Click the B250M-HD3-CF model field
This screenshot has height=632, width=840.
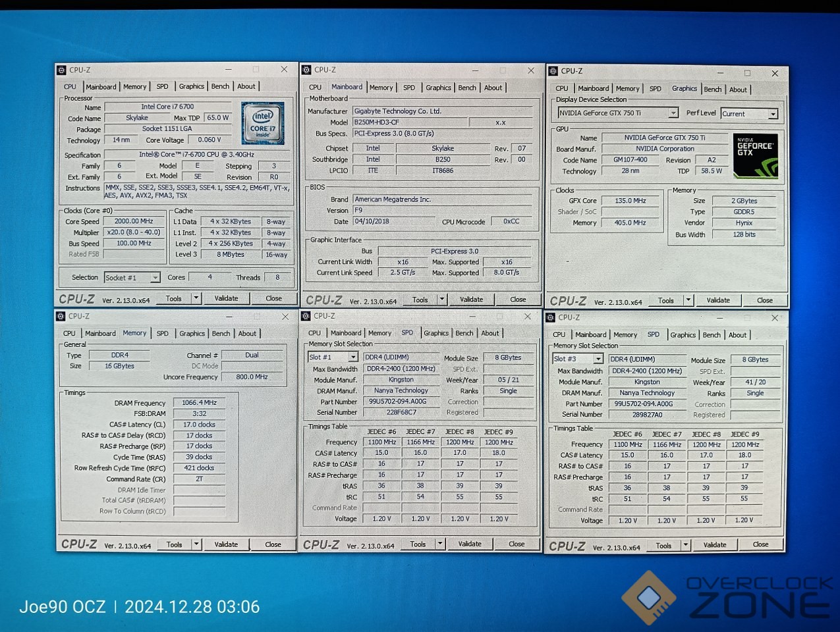coord(410,122)
